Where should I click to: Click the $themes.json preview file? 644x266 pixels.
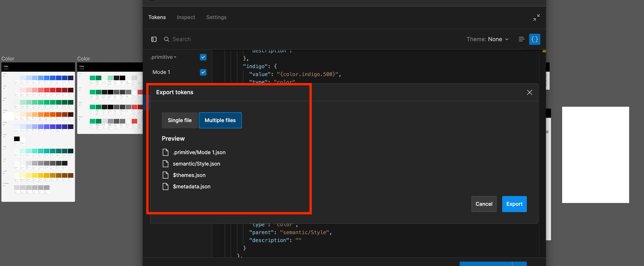[189, 175]
